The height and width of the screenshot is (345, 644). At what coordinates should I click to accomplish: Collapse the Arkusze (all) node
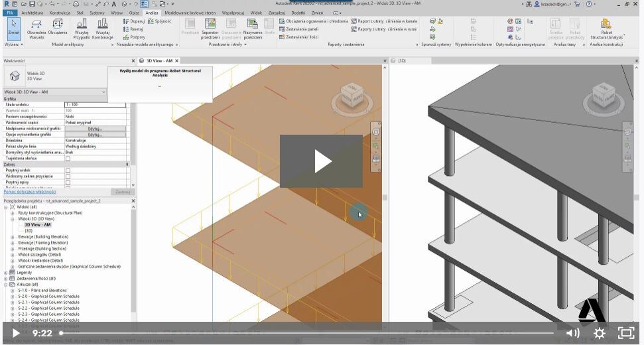[x=6, y=285]
